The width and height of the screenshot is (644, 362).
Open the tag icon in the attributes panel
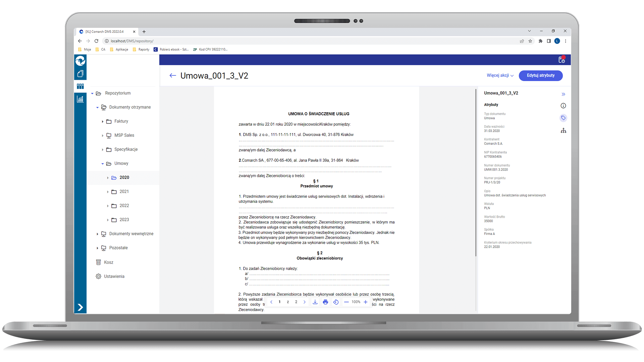(x=563, y=118)
